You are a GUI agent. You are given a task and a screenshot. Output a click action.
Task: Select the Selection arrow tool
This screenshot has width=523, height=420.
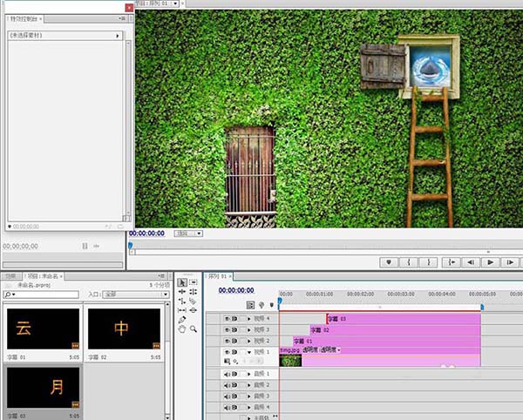coord(182,282)
